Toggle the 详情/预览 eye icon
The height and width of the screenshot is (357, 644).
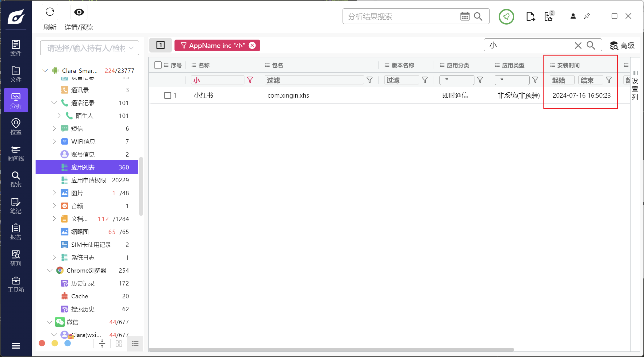coord(79,12)
